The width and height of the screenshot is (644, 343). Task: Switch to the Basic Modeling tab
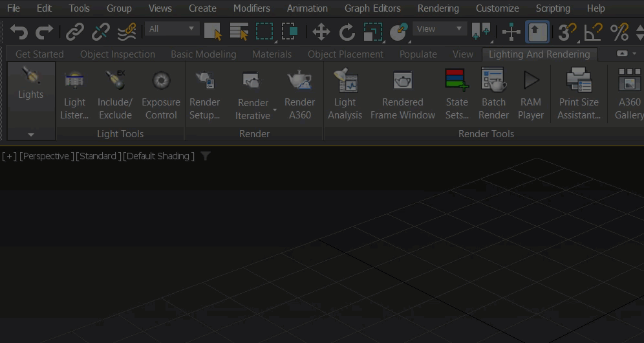[x=203, y=54]
